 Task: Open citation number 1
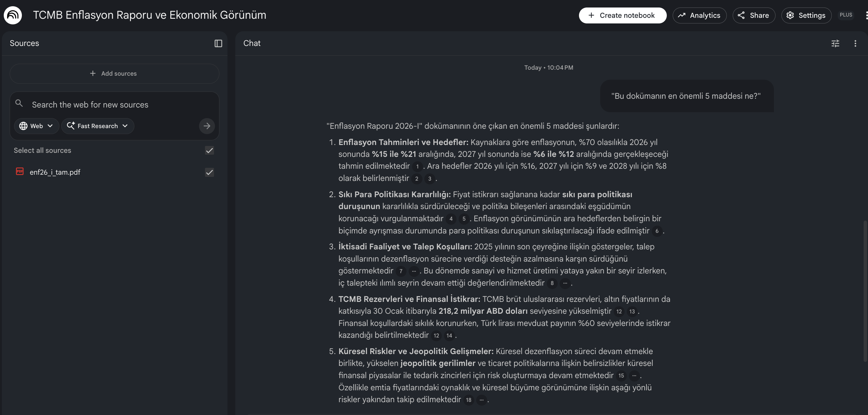pyautogui.click(x=417, y=167)
